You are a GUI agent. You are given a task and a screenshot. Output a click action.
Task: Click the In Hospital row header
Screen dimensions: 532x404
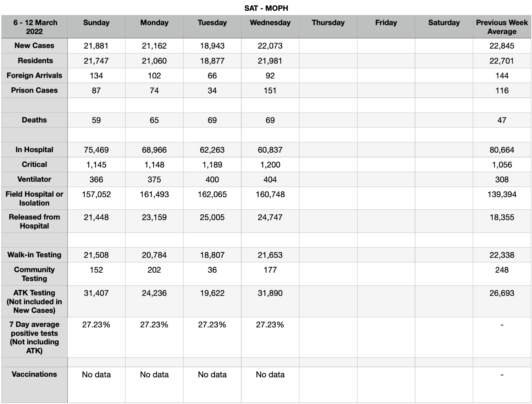pyautogui.click(x=34, y=150)
